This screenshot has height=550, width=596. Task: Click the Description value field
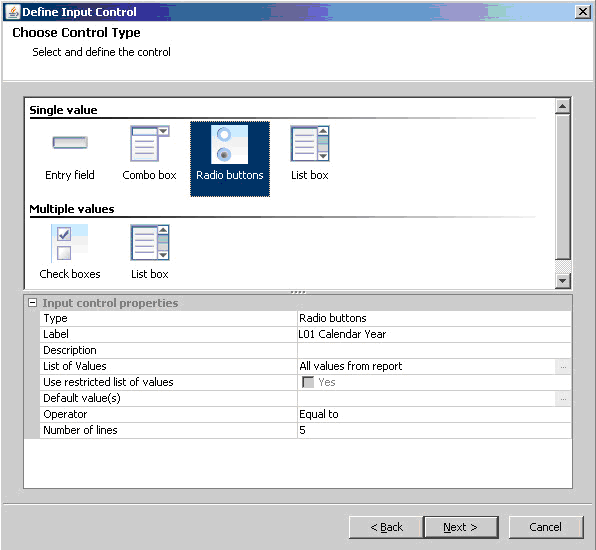point(434,350)
